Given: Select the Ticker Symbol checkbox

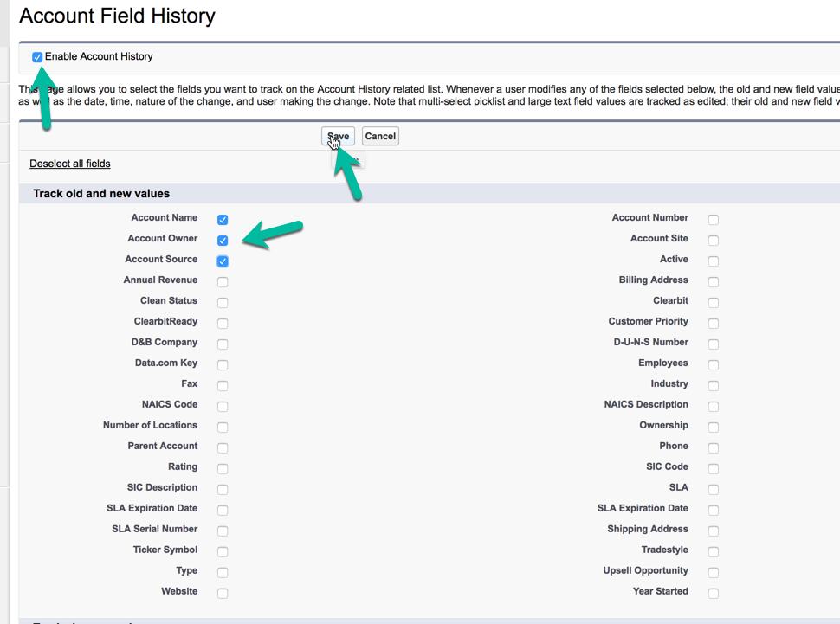Looking at the screenshot, I should pos(223,552).
